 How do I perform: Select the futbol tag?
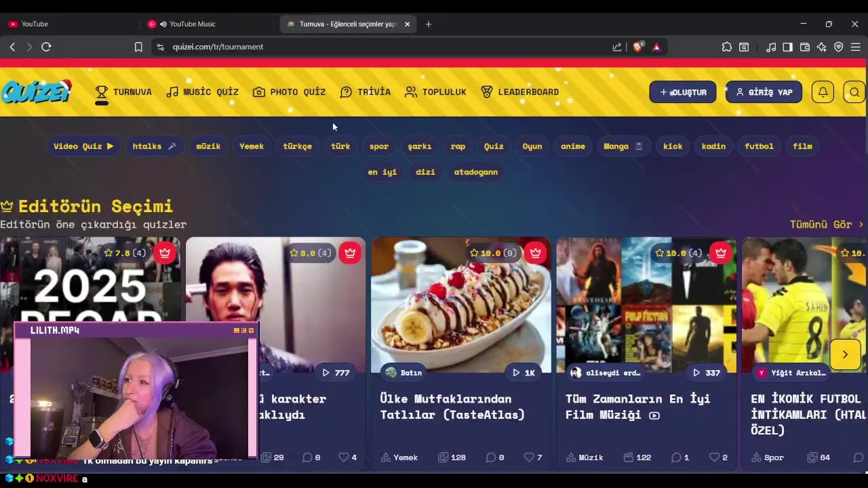[759, 146]
